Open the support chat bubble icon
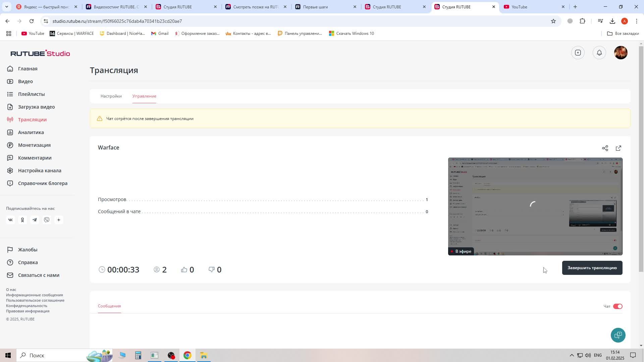The image size is (644, 362). [x=618, y=335]
